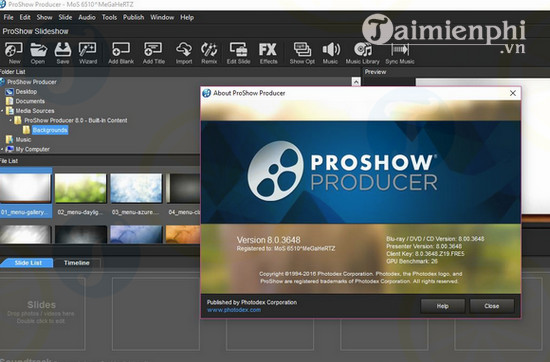Screen dimensions: 550x362
Task: Click the Import toolbar icon
Action: click(184, 53)
